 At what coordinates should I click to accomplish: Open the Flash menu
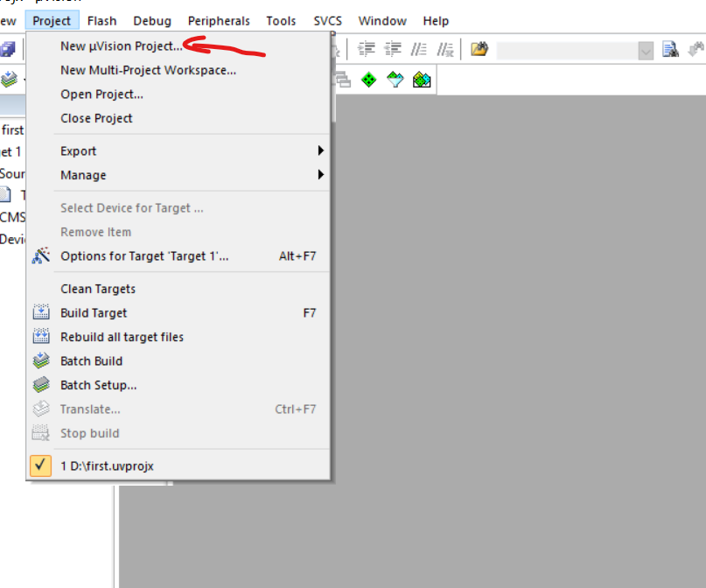point(101,21)
